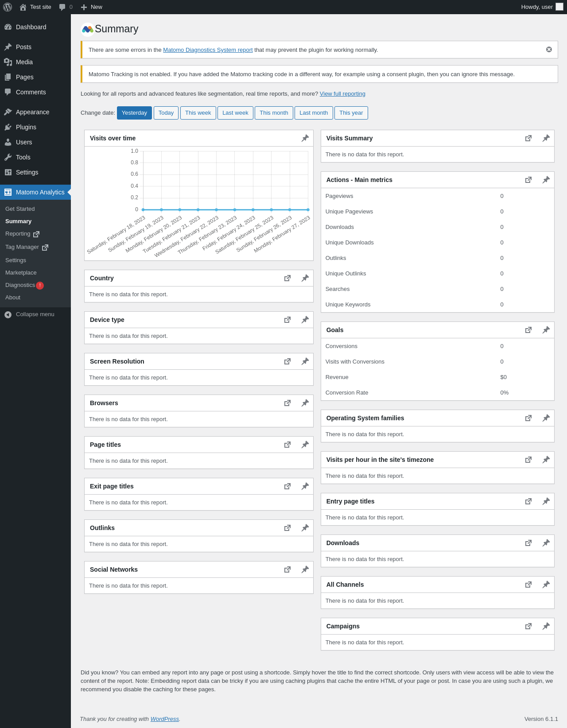Go to Plugins in sidebar
Viewport: 567px width, 728px height.
click(26, 127)
